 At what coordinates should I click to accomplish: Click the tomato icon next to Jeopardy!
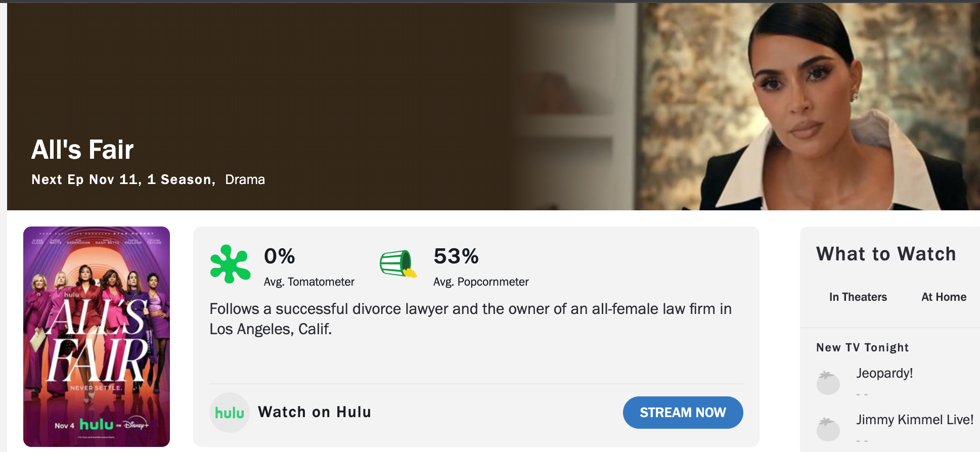click(829, 383)
